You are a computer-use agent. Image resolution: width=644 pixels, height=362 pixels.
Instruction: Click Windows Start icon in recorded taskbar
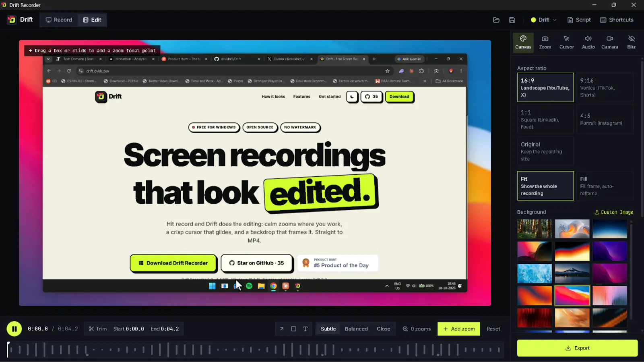(x=212, y=286)
